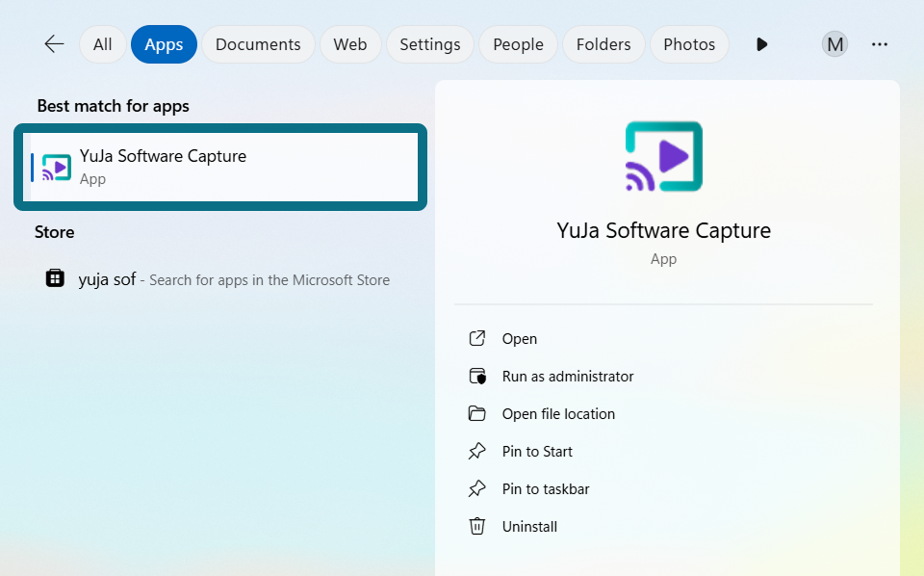Select YuJa Software Capture best match result
This screenshot has height=576, width=924.
tap(220, 167)
